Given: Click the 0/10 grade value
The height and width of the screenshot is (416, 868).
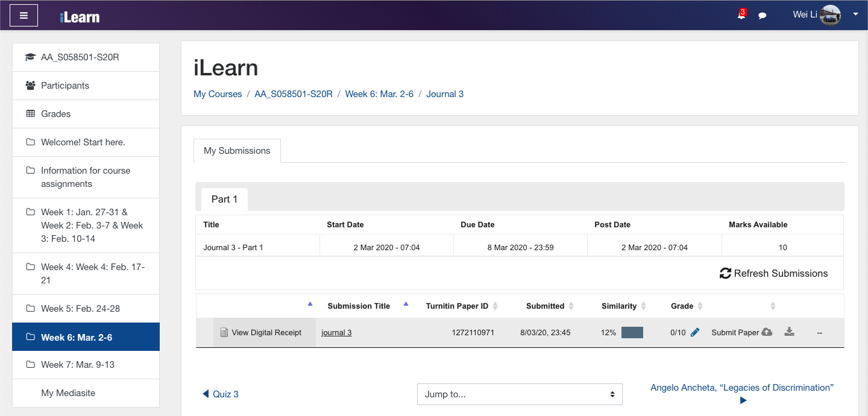Looking at the screenshot, I should click(x=678, y=332).
